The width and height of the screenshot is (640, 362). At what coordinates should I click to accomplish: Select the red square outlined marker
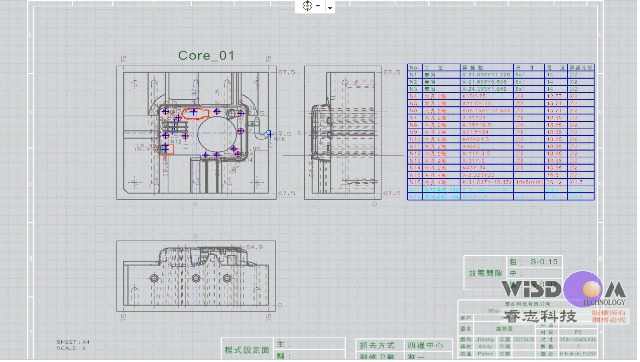tap(166, 149)
